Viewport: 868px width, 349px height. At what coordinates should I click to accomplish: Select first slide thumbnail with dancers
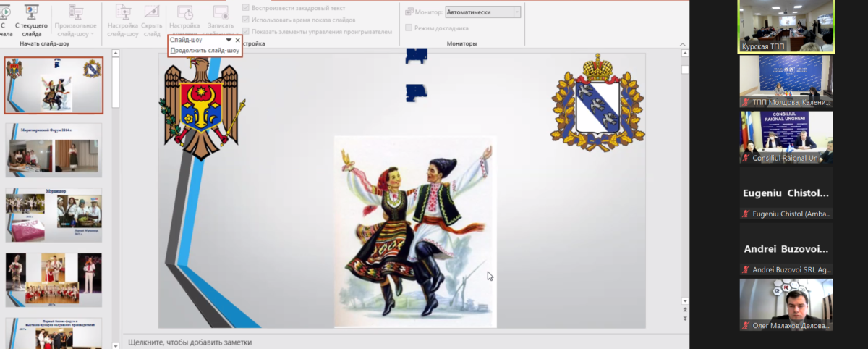tap(54, 85)
